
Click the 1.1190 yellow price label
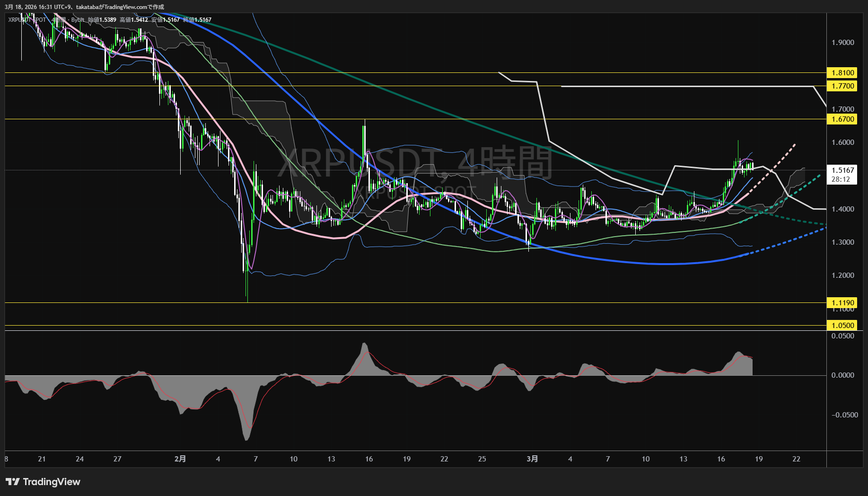(842, 303)
